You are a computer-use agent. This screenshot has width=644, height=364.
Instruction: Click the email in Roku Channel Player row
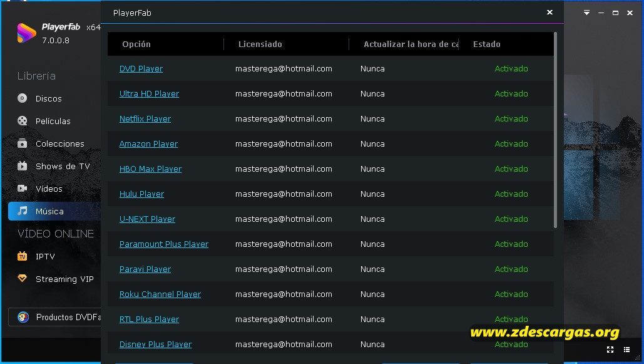(284, 294)
